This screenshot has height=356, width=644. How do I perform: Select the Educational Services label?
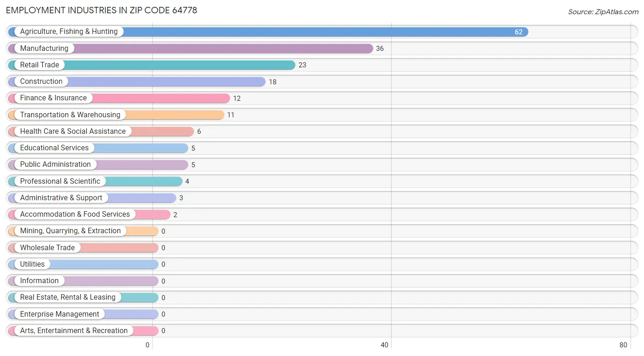(x=55, y=148)
